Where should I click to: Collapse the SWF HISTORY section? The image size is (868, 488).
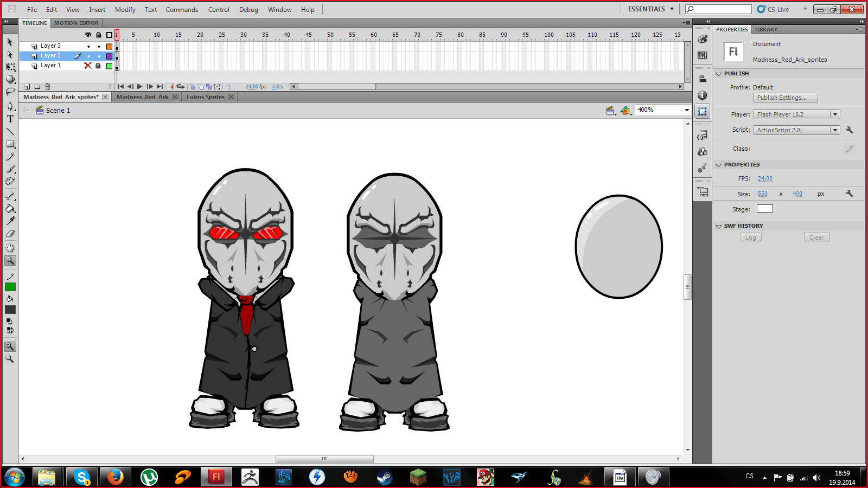tap(718, 226)
